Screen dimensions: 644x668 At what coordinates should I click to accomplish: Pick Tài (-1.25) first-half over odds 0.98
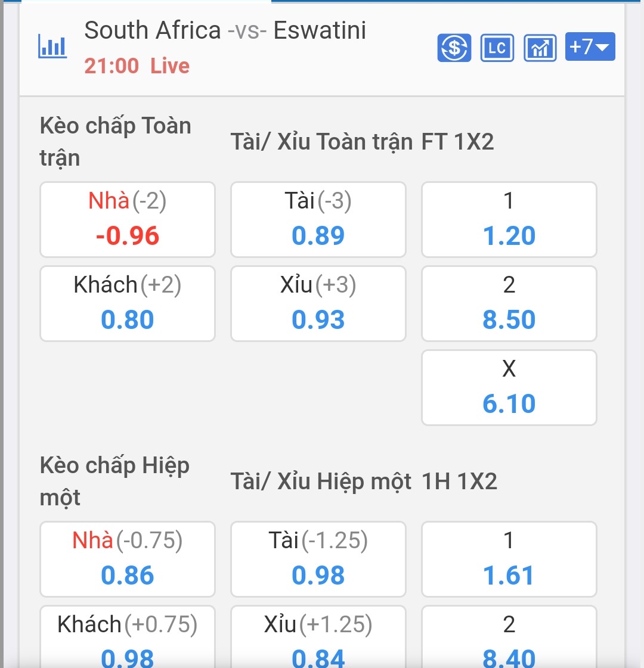click(318, 559)
